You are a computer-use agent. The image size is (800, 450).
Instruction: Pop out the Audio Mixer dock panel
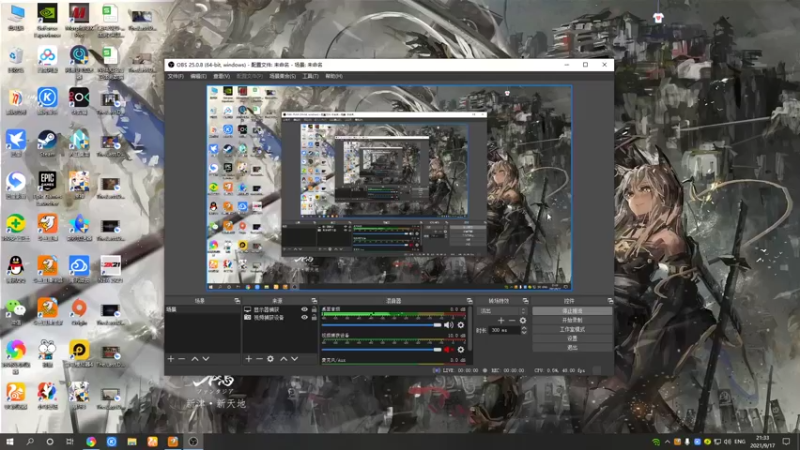[x=469, y=301]
